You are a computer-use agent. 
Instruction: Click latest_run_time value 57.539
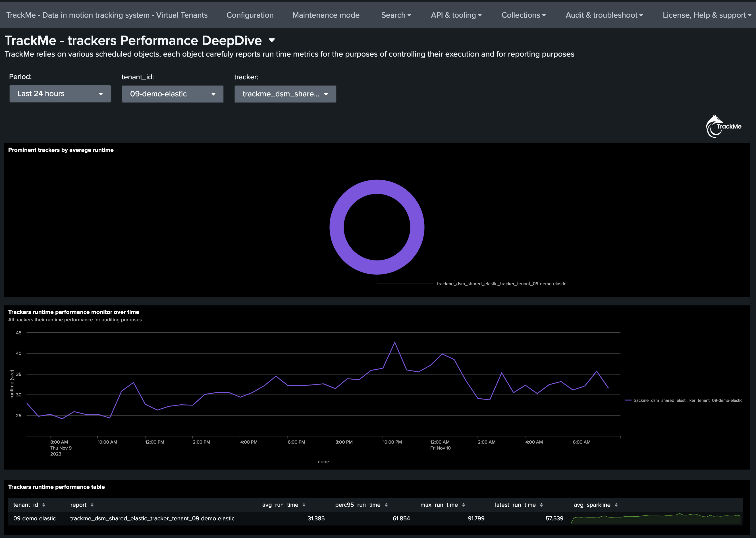pyautogui.click(x=554, y=518)
